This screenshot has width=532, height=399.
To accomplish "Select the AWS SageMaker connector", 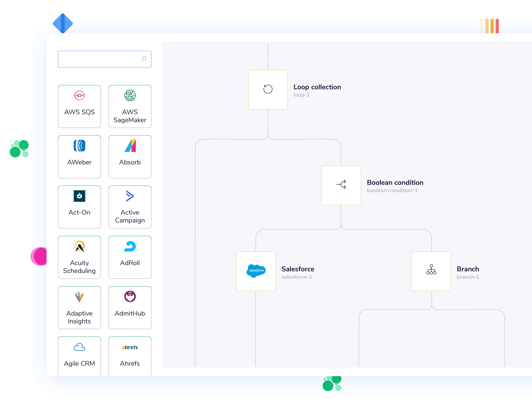I will 130,106.
